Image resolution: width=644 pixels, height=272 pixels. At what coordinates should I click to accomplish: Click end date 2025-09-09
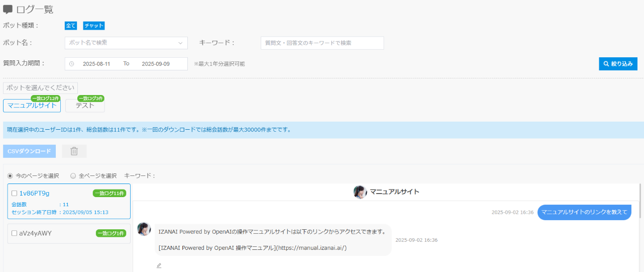pos(156,64)
